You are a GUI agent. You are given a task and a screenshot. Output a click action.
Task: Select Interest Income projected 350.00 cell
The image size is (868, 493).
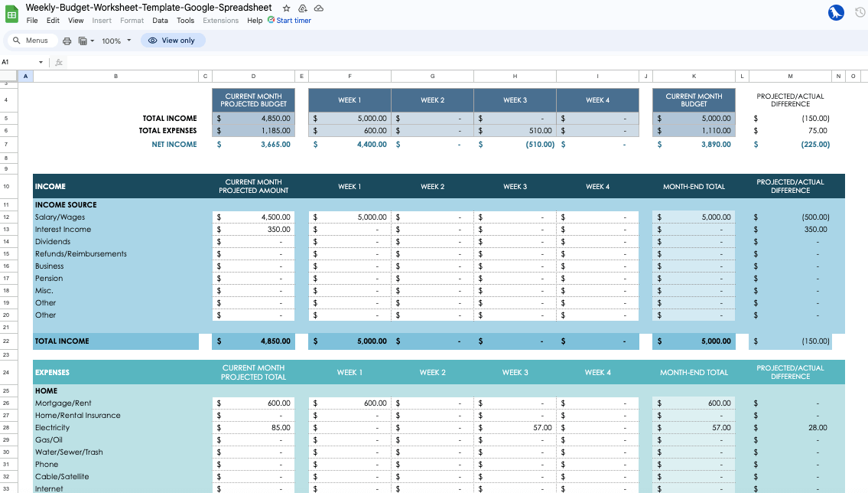254,230
